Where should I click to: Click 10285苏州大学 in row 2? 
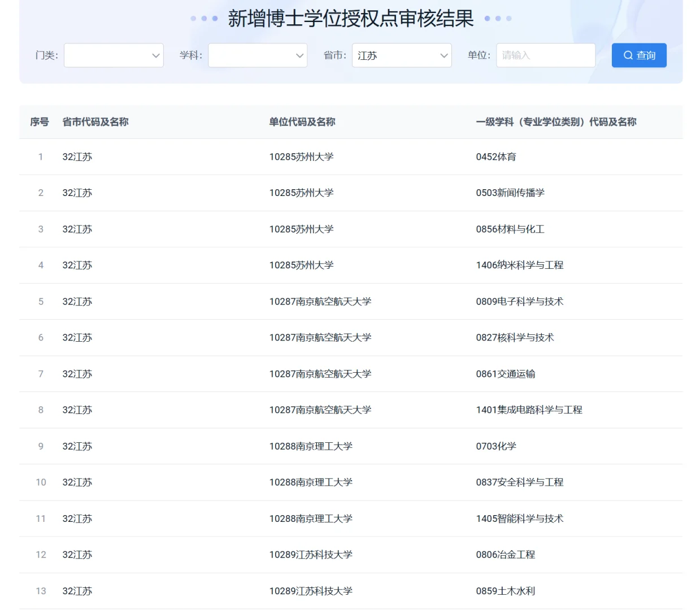301,193
